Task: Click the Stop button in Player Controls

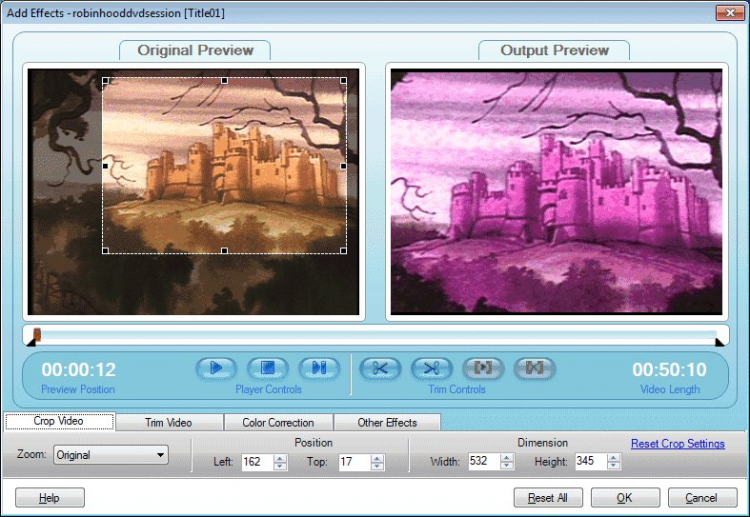Action: [268, 368]
